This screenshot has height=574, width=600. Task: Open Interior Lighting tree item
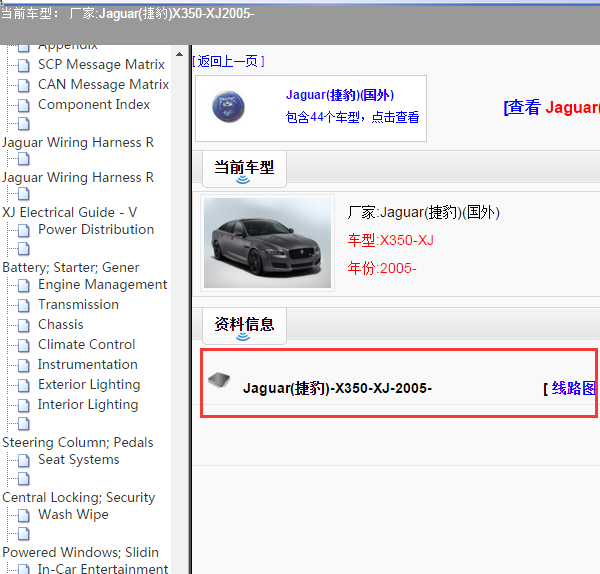(x=88, y=404)
